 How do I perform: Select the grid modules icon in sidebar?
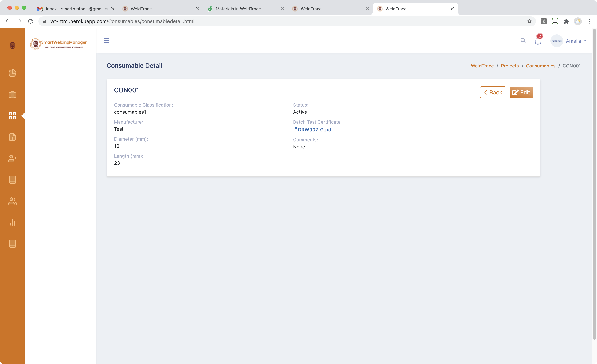point(12,116)
